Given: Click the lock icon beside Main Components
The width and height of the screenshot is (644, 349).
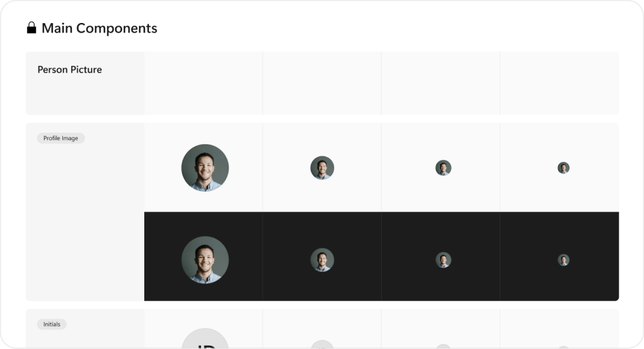Looking at the screenshot, I should click(31, 28).
